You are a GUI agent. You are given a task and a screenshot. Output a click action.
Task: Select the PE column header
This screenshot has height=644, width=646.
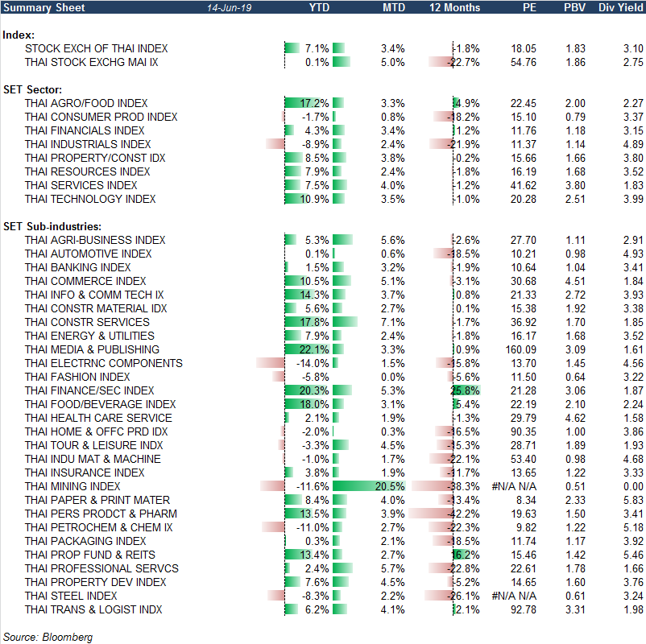(x=529, y=7)
